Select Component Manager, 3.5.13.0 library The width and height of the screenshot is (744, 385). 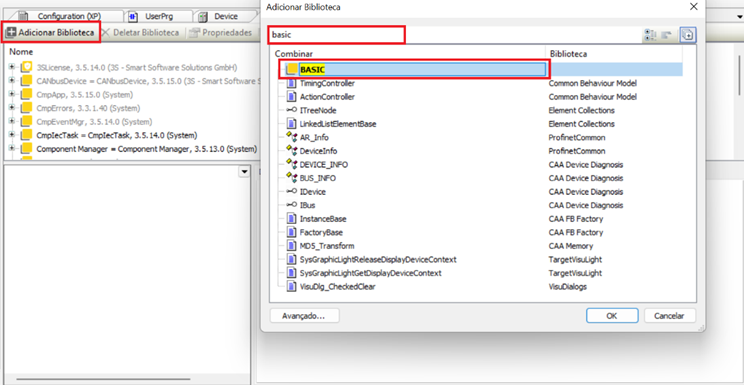pyautogui.click(x=147, y=149)
